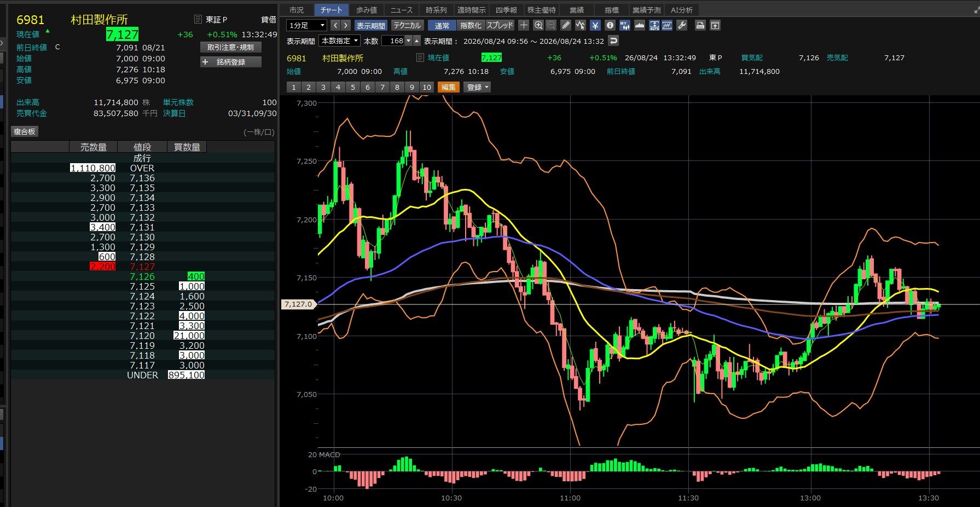Click the reset display period arrow icon
The image size is (980, 507).
(614, 41)
